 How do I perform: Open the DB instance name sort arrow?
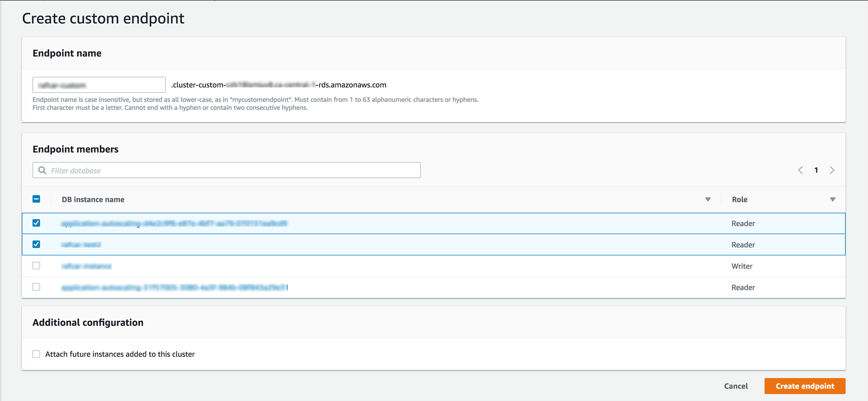pyautogui.click(x=708, y=199)
